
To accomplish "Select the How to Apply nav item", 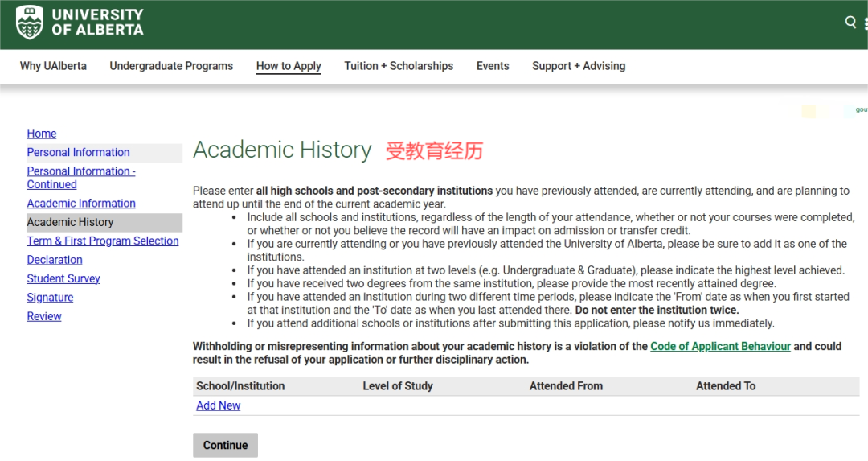I will pyautogui.click(x=289, y=66).
